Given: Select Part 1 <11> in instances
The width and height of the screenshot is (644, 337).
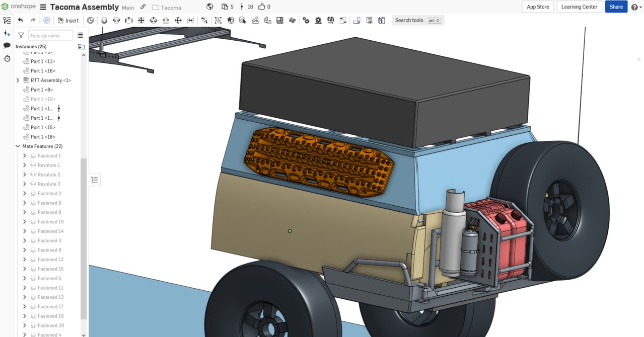Looking at the screenshot, I should click(43, 61).
